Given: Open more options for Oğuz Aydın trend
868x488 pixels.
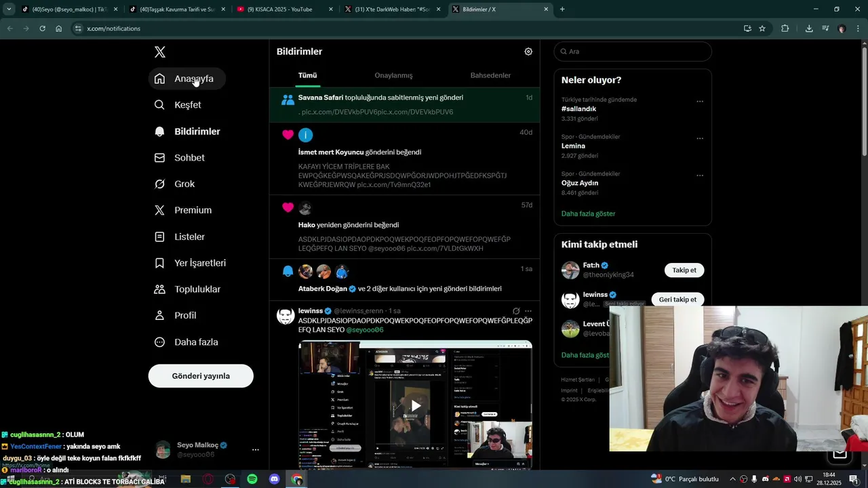Looking at the screenshot, I should 700,176.
